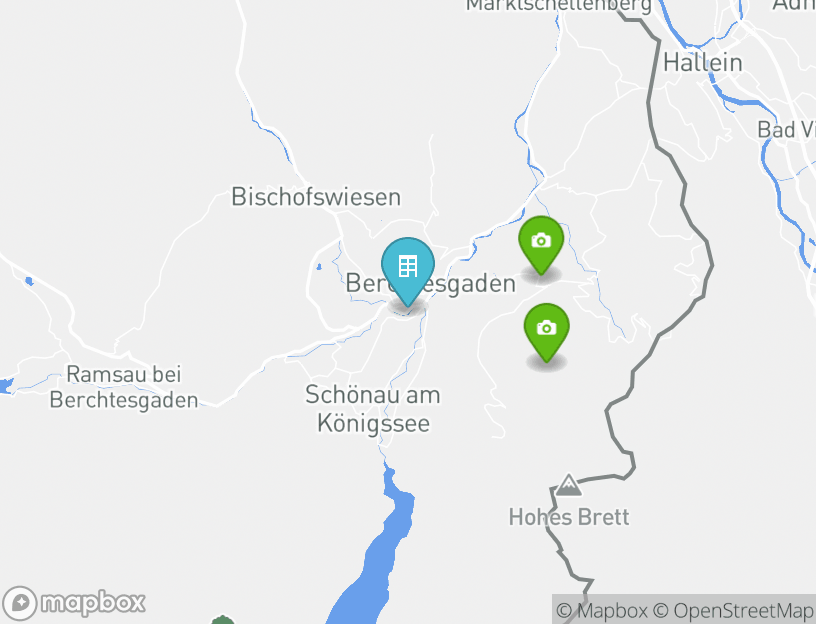The height and width of the screenshot is (624, 816).
Task: Open the © Mapbox attribution link
Action: pos(602,610)
